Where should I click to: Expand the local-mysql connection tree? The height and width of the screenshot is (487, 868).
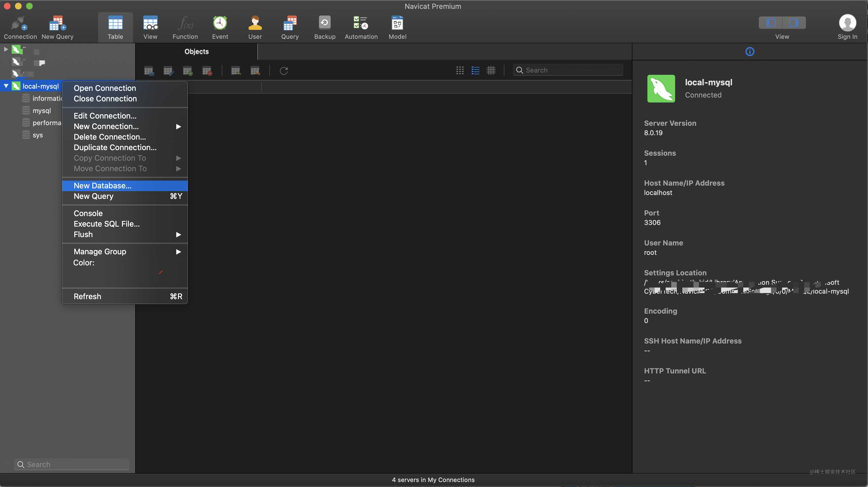pos(5,86)
